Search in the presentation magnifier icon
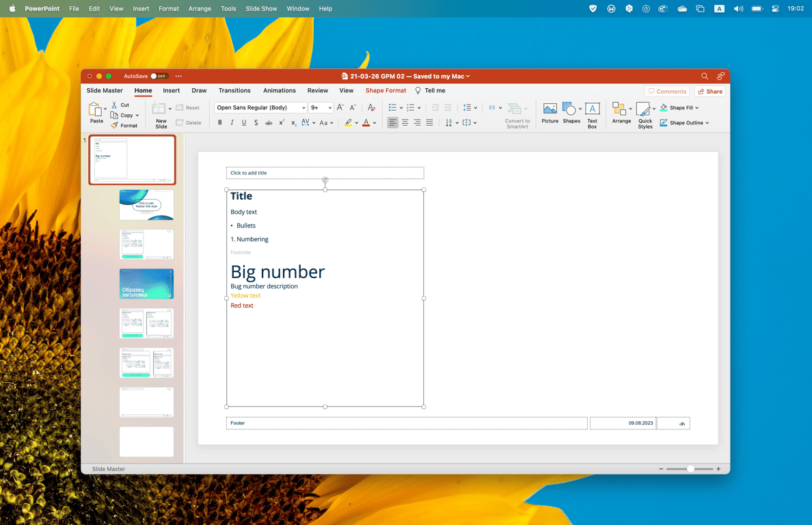 pos(704,76)
